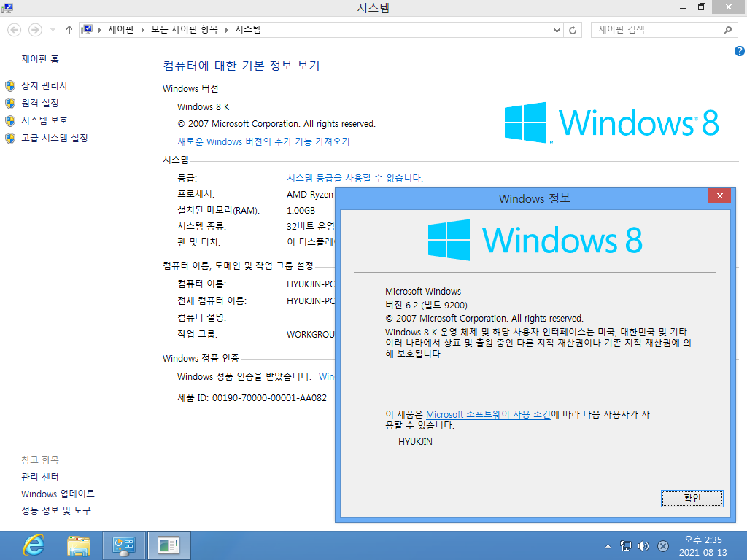Open network status tray icon
Viewport: 747px width, 560px height.
(625, 546)
